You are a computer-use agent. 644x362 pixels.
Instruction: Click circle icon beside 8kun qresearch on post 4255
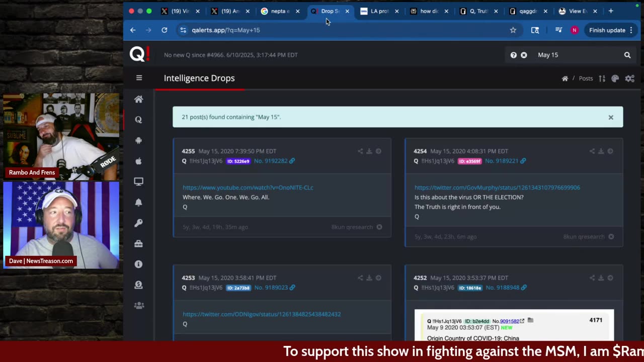pos(379,227)
